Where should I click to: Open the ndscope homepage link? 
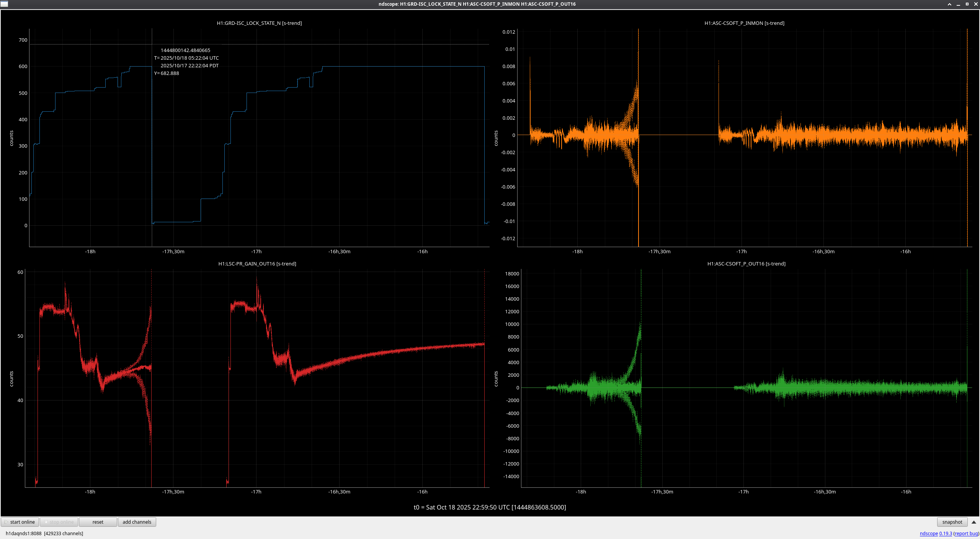pos(928,533)
